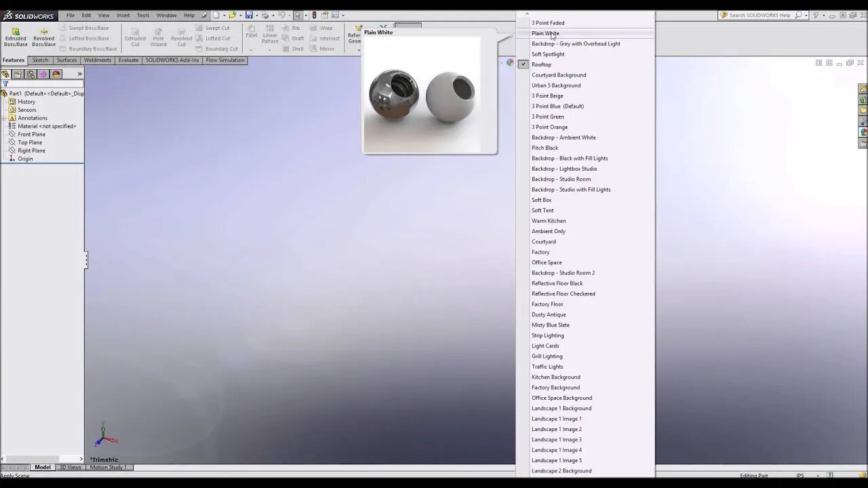Click the Rebuild traffic light icon
Image resolution: width=868 pixels, height=488 pixels.
(x=314, y=15)
